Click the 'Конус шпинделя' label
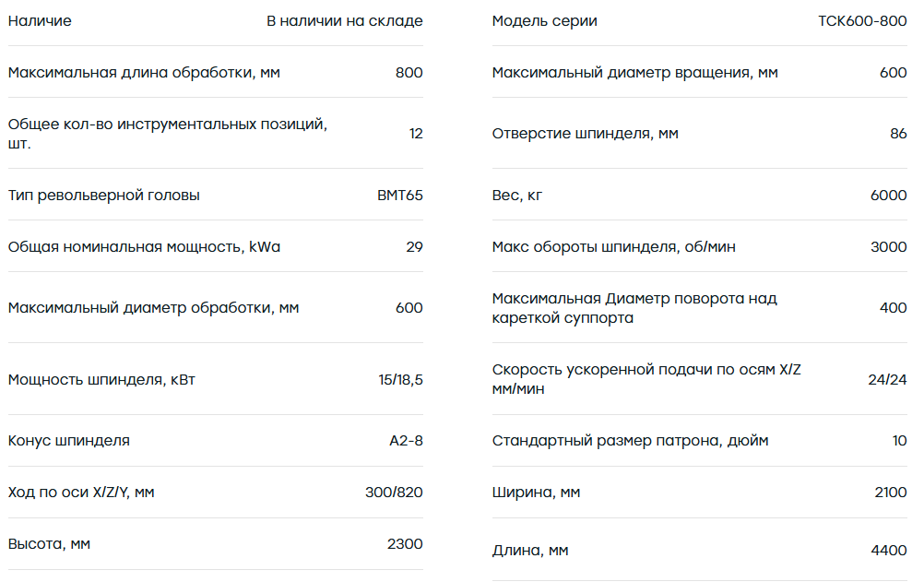 (x=69, y=441)
